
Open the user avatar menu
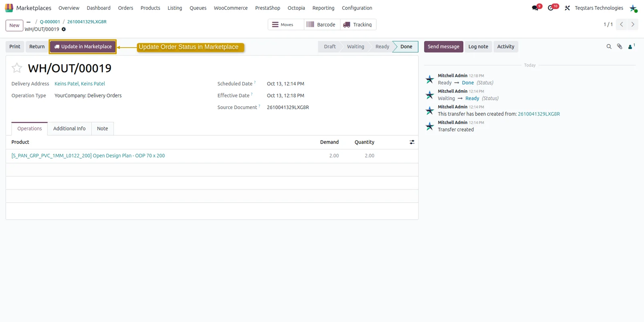coord(633,8)
